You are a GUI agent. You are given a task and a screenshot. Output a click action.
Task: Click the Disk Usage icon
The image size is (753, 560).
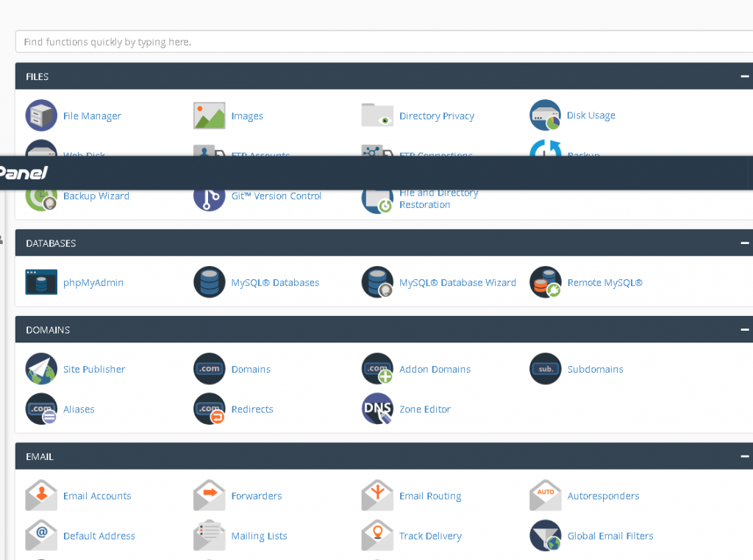point(546,115)
